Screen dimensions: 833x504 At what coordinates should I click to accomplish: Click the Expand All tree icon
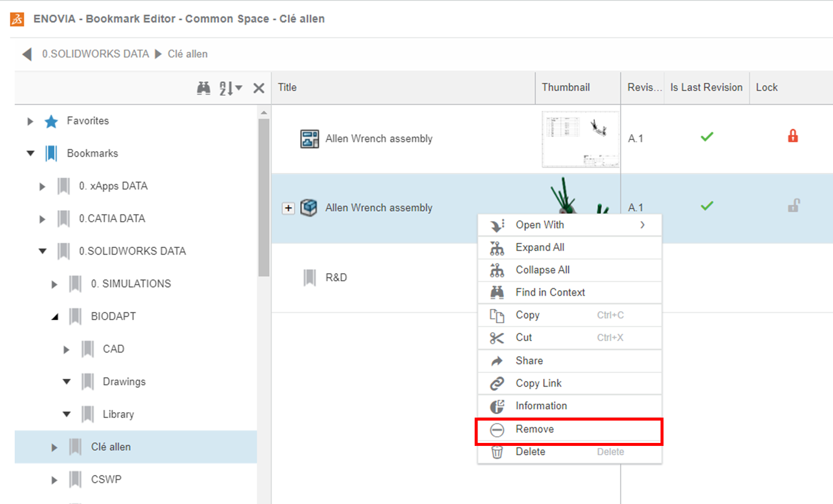click(x=497, y=248)
